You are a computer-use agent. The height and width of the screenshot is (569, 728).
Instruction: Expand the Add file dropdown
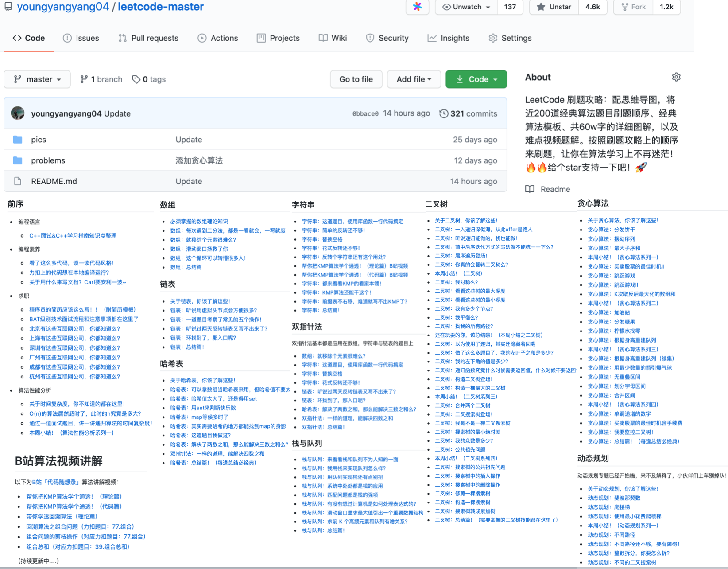[414, 79]
